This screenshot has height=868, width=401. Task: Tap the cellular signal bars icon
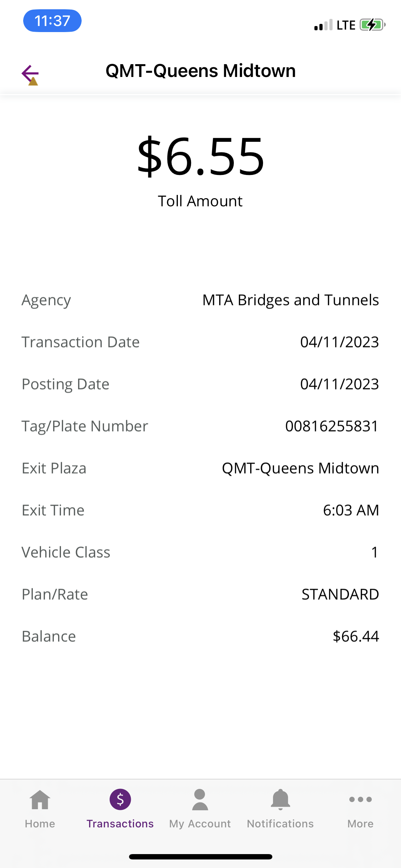click(323, 25)
